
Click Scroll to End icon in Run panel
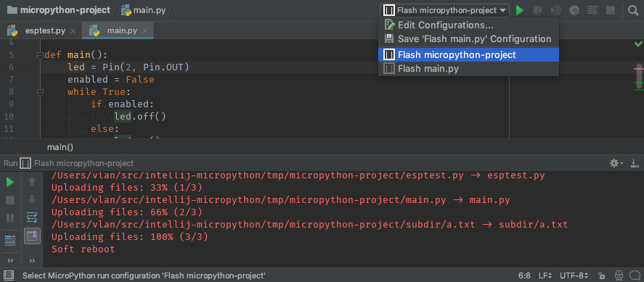point(32,236)
